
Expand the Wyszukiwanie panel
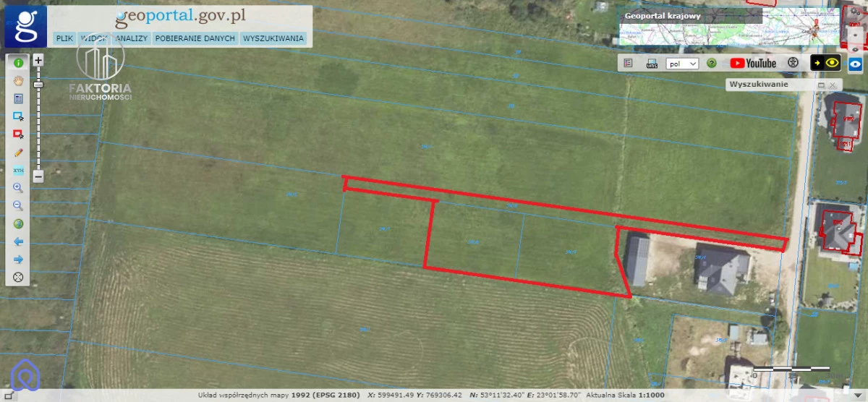pyautogui.click(x=821, y=85)
